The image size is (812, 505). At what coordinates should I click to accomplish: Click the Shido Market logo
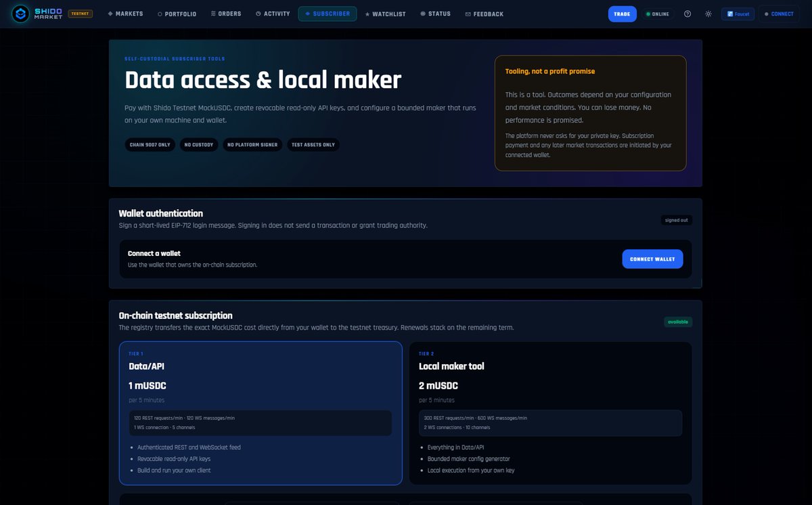tap(37, 14)
